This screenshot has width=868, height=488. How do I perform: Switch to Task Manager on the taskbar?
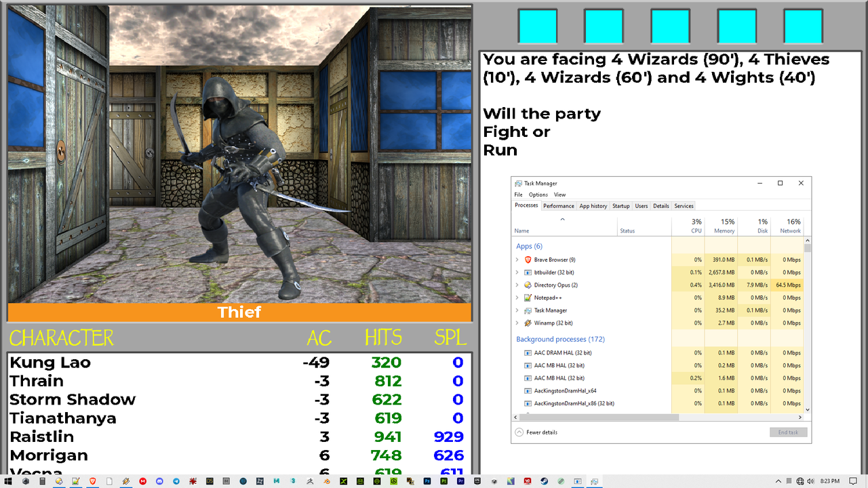(x=594, y=481)
